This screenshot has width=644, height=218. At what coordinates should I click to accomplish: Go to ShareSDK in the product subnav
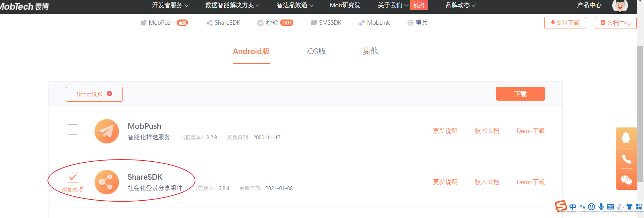tap(223, 23)
